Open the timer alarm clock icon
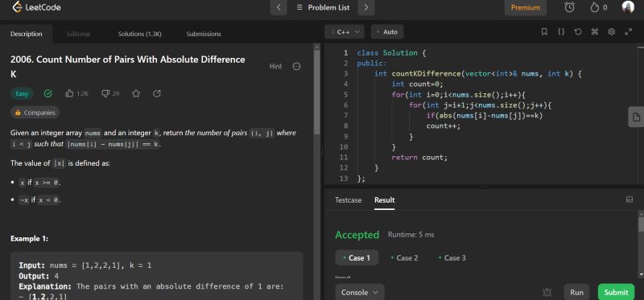Image resolution: width=644 pixels, height=300 pixels. coord(569,7)
